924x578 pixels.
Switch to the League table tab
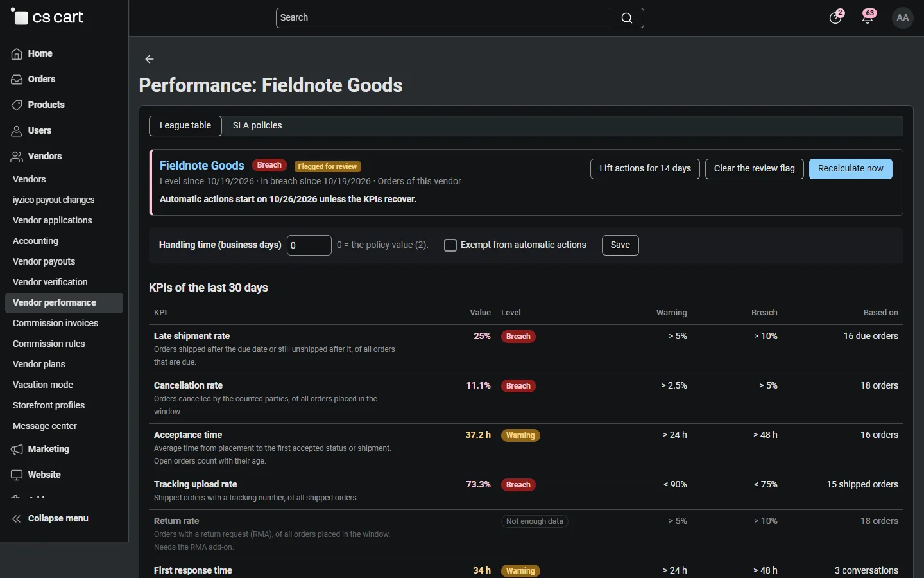coord(185,126)
